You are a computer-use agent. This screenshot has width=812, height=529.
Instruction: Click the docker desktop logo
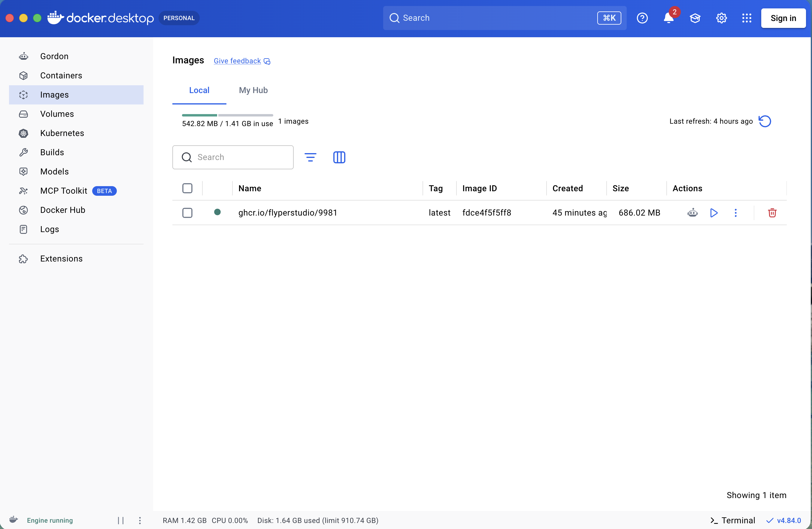point(101,18)
